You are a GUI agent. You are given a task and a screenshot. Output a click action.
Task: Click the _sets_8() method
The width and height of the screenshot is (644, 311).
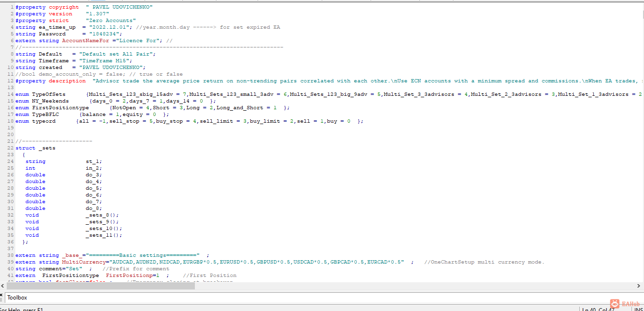click(x=102, y=215)
